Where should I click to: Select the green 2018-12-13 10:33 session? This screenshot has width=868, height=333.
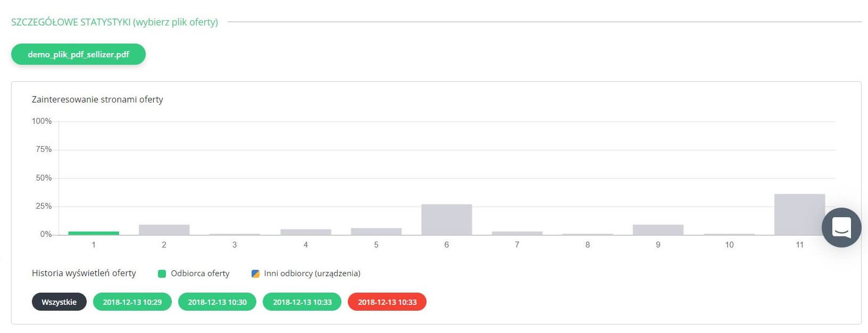(302, 302)
